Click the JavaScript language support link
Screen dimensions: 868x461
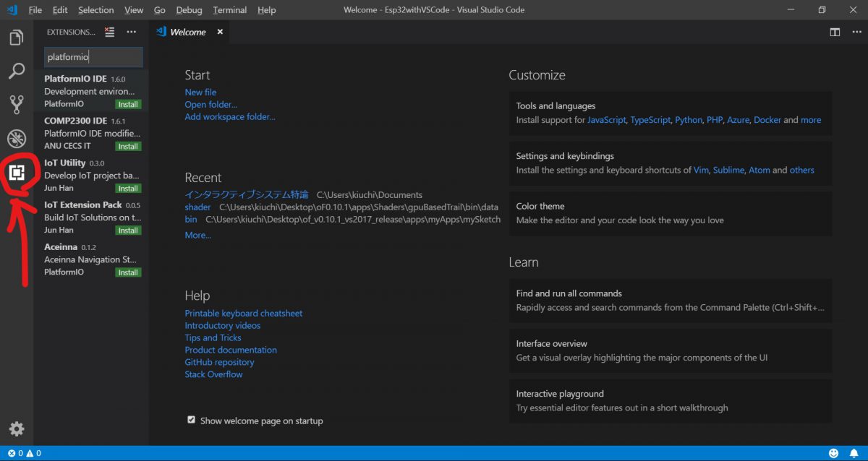(x=607, y=120)
